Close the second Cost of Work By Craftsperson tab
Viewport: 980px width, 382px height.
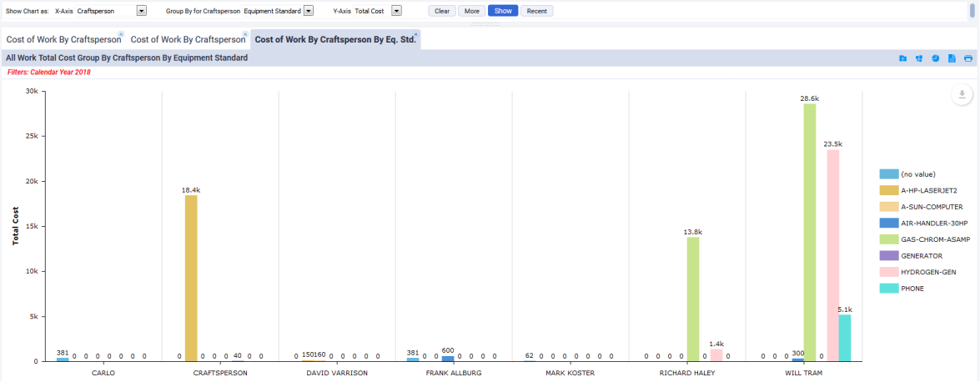(245, 33)
